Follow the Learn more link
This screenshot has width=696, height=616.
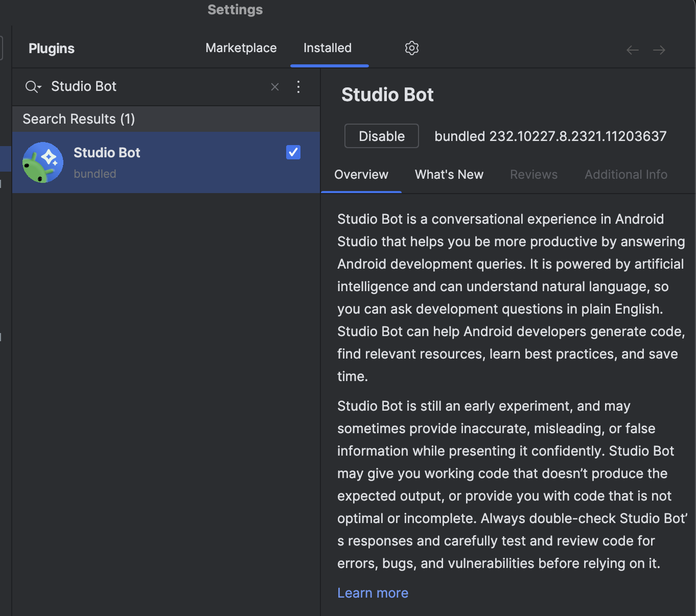[x=373, y=593]
